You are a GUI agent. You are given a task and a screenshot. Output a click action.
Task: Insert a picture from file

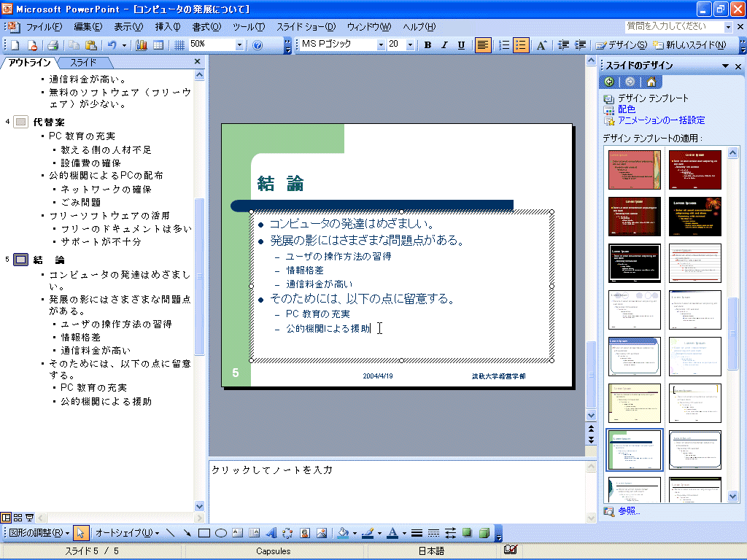coord(322,533)
